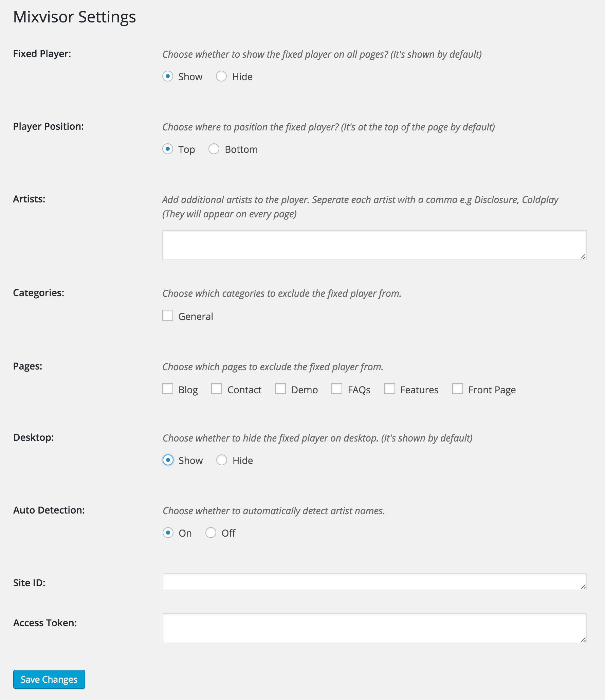Screen dimensions: 605x700
Task: Grab the Artists textarea resize handle
Action: 583,256
